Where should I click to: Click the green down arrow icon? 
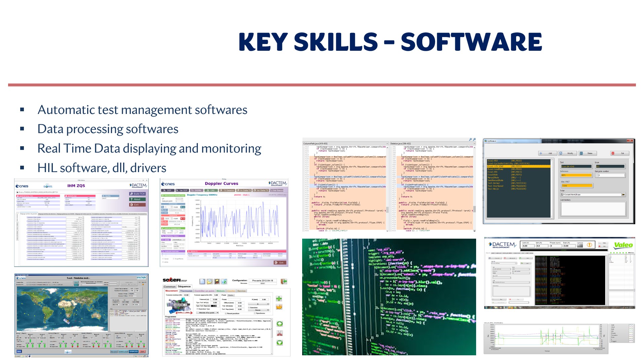coord(280,343)
